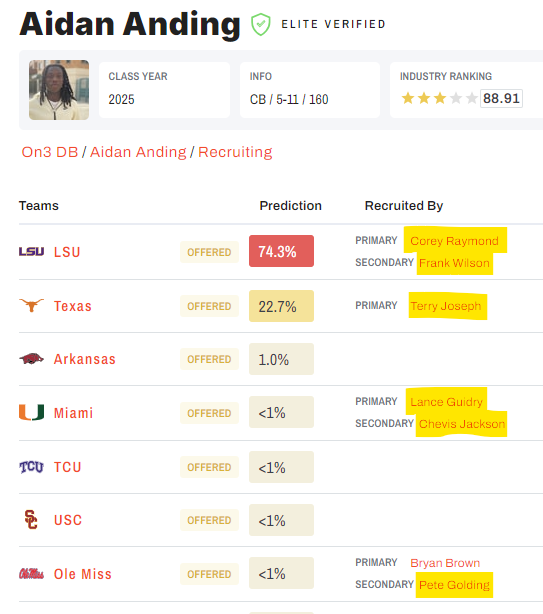This screenshot has width=543, height=614.
Task: Click the LSU 74.3% prediction badge
Action: [281, 251]
